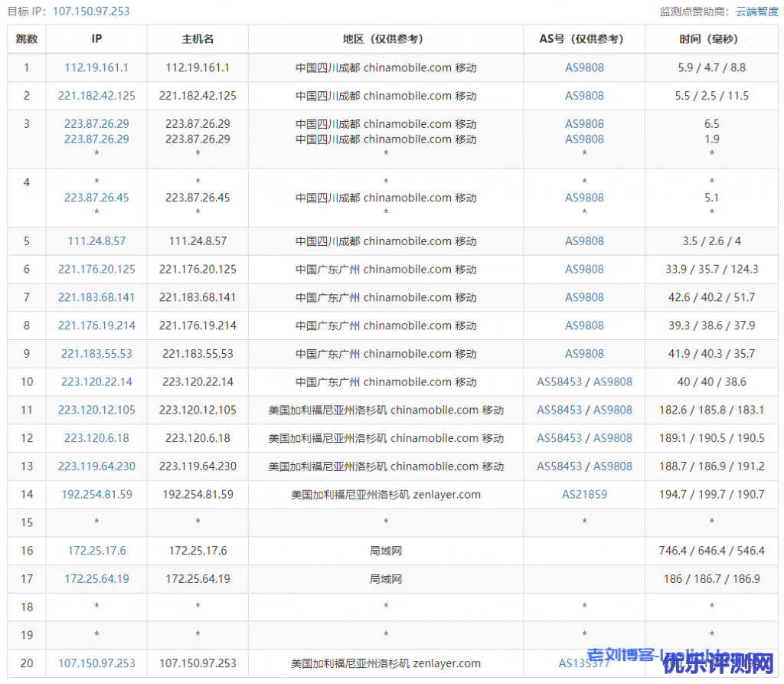784x684 pixels.
Task: Click IP link 223.119.64.230
Action: tap(96, 466)
